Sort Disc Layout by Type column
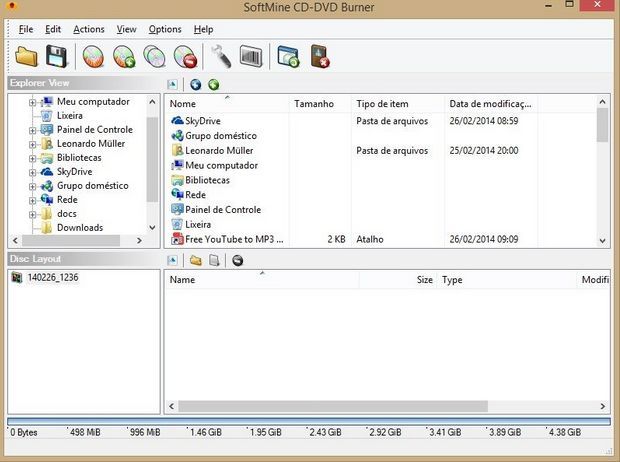Viewport: 620px width, 462px height. coord(507,280)
